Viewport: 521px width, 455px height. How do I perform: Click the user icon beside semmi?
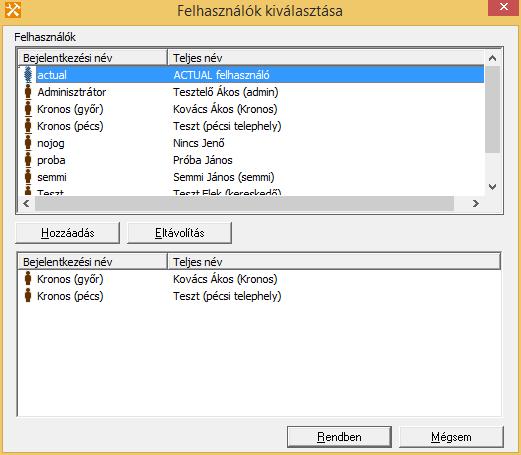(28, 177)
